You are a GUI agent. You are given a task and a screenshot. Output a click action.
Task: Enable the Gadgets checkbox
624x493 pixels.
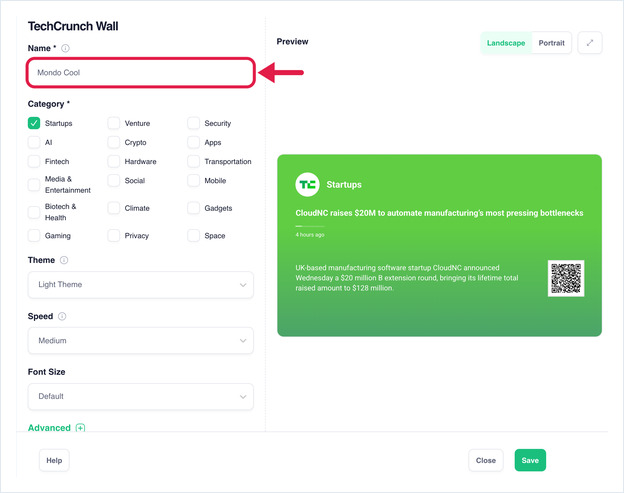[193, 208]
